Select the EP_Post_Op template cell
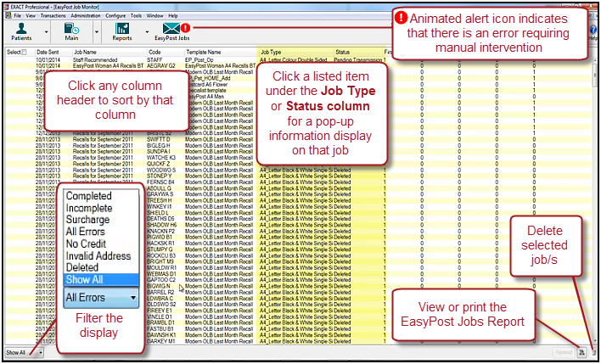This screenshot has width=601, height=364. tap(199, 60)
